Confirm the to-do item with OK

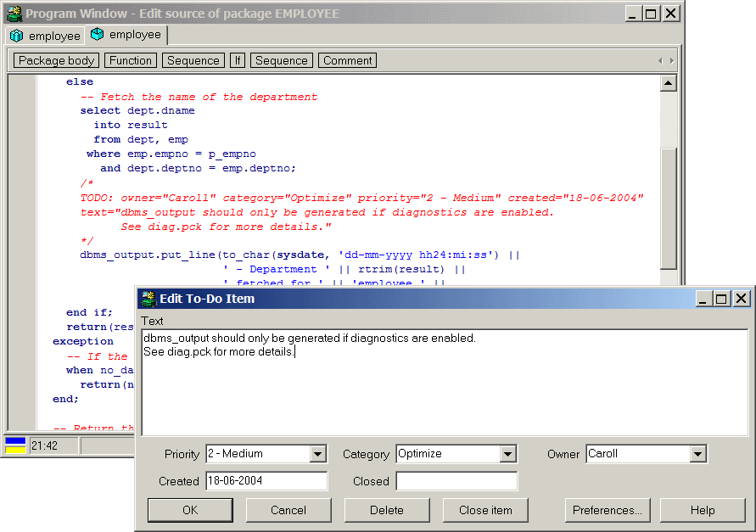pyautogui.click(x=190, y=510)
